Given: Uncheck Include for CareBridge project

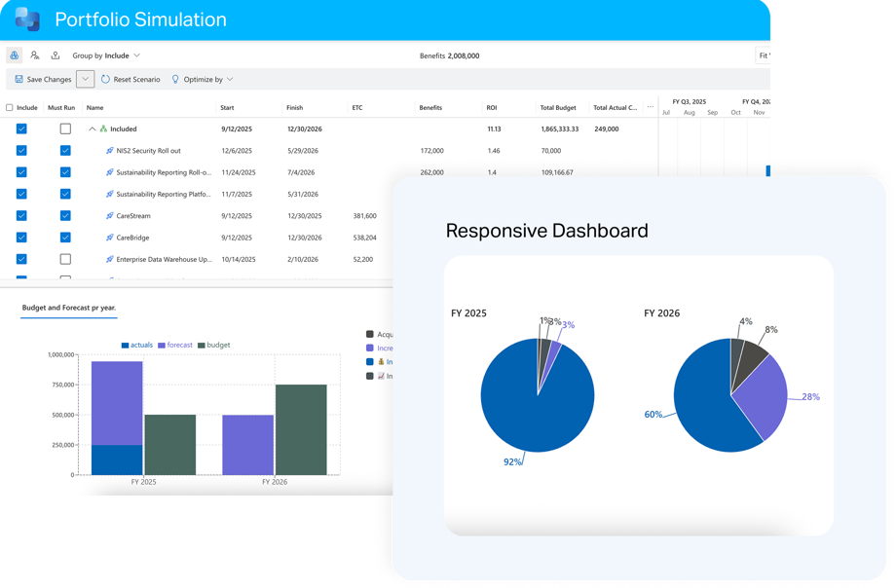Looking at the screenshot, I should [x=21, y=238].
